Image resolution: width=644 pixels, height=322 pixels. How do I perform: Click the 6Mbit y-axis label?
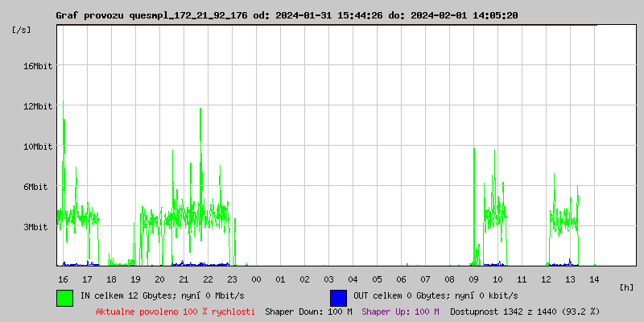[x=36, y=187]
